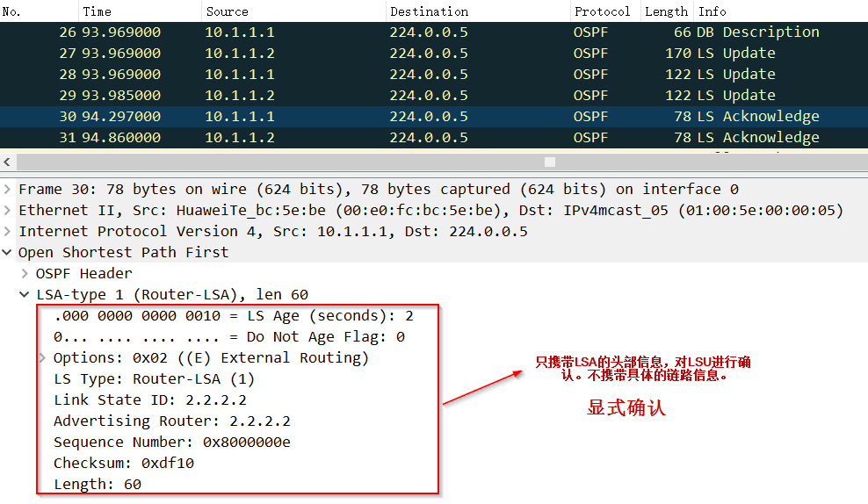Image resolution: width=868 pixels, height=504 pixels.
Task: Click length value 66 in packet 26
Action: tap(683, 32)
